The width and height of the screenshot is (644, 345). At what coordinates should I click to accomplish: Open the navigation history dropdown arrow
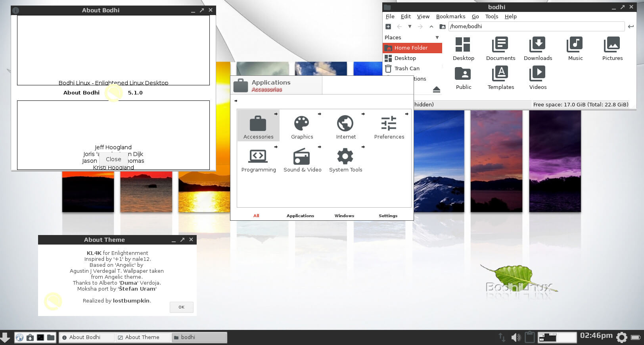click(x=410, y=27)
